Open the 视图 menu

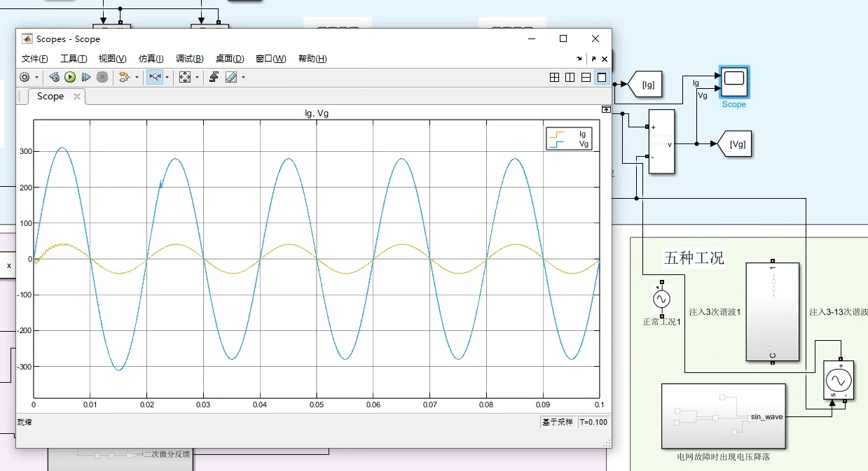(111, 59)
